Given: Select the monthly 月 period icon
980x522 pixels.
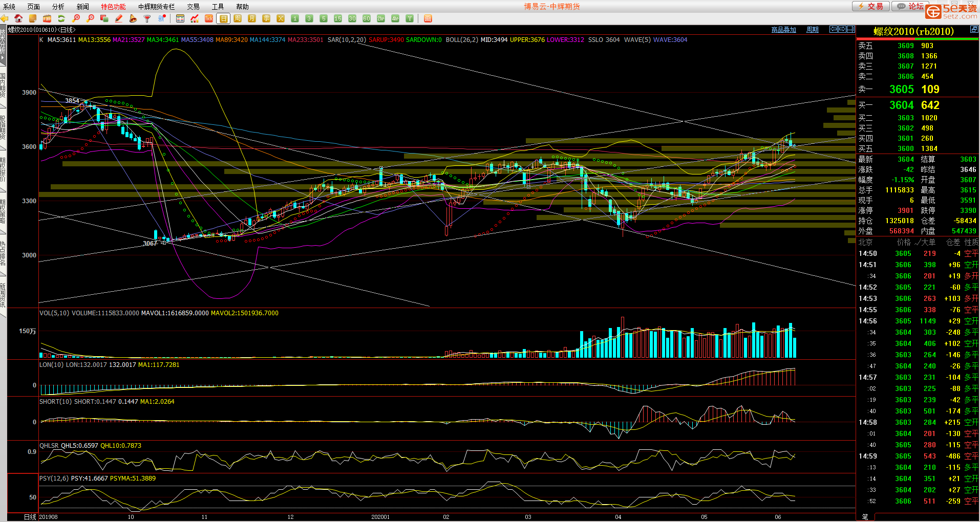Looking at the screenshot, I should [252, 18].
